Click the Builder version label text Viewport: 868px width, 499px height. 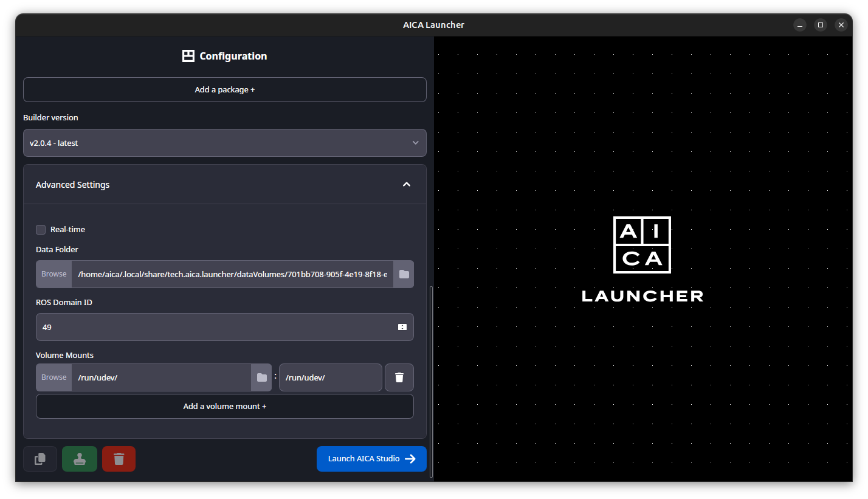50,117
